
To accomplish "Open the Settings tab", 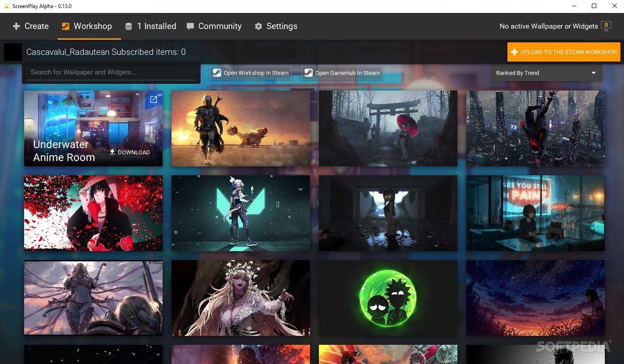I will (276, 26).
